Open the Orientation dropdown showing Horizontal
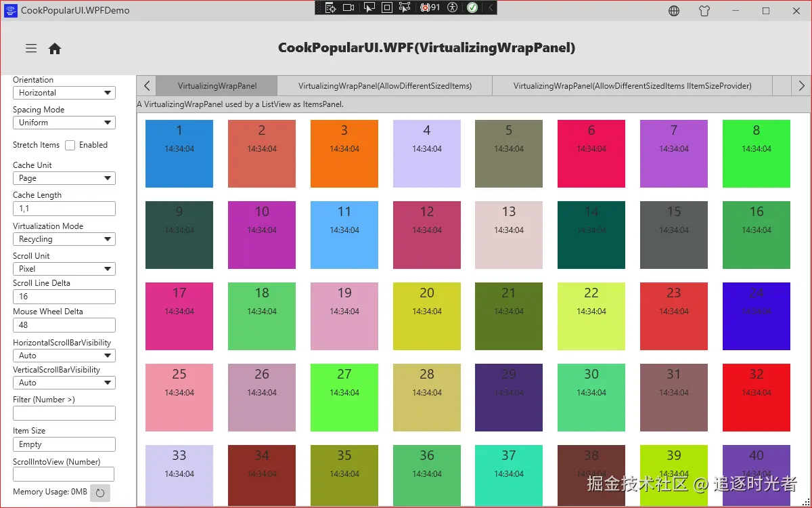Viewport: 812px width, 508px height. coord(64,93)
